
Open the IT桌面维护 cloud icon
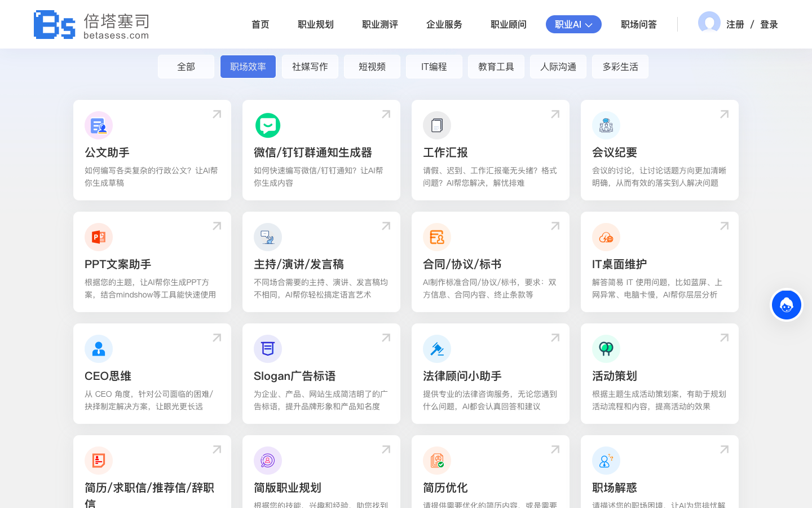(x=606, y=237)
